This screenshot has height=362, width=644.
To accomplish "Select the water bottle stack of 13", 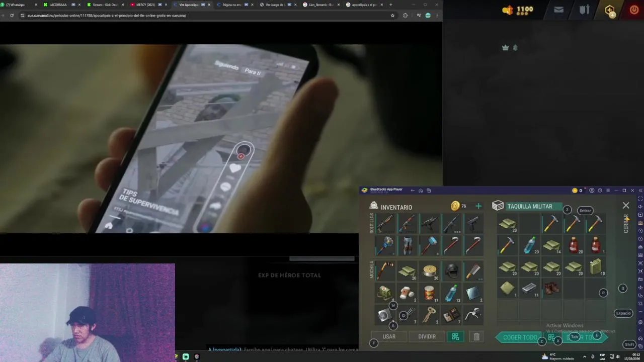I will coord(451,293).
